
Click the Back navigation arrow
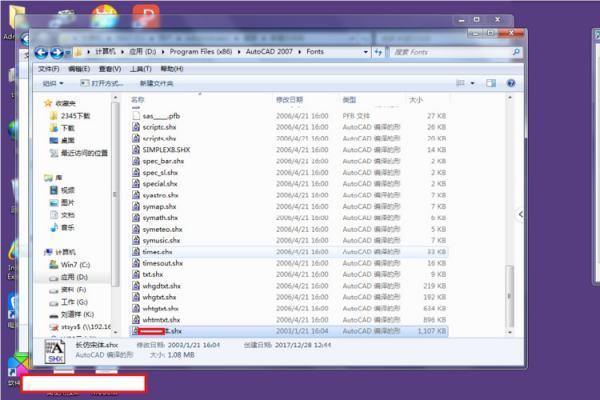pyautogui.click(x=41, y=52)
